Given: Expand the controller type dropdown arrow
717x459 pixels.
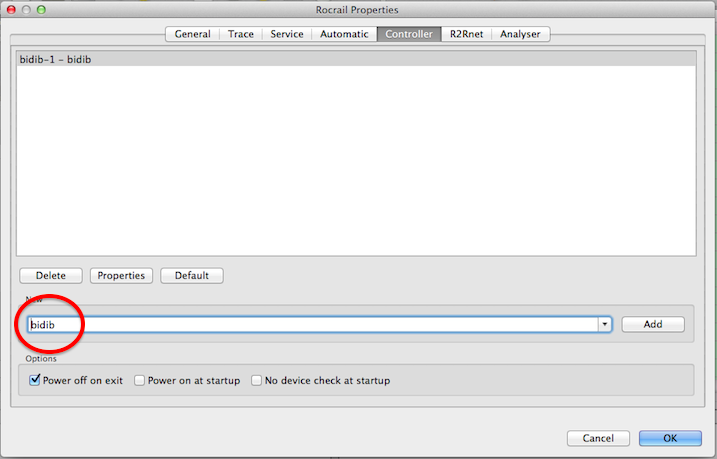Looking at the screenshot, I should pyautogui.click(x=604, y=324).
